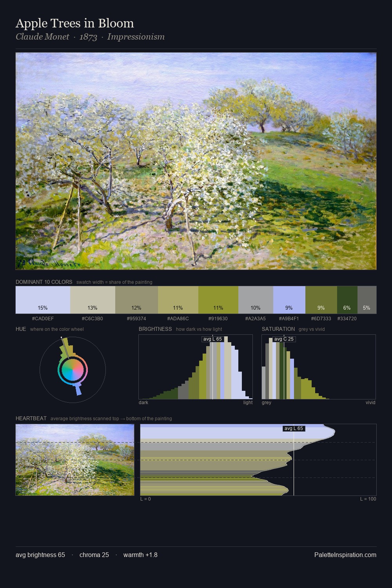Click the vivid axis label under saturation
392x588 pixels.
pyautogui.click(x=370, y=403)
